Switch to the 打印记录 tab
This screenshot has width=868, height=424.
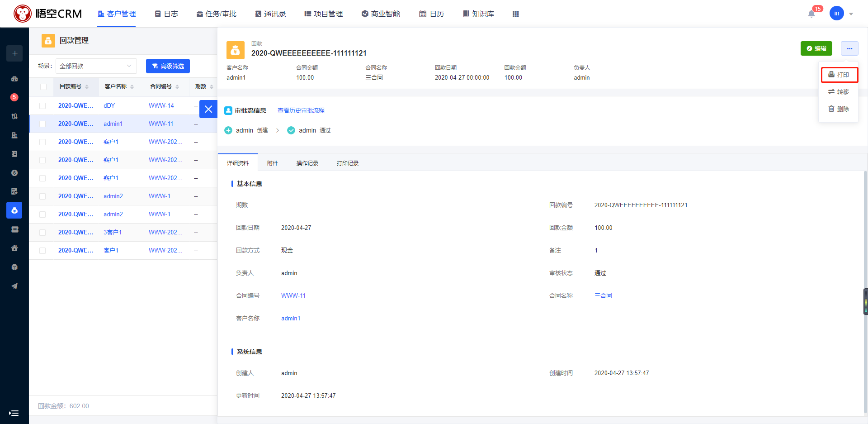[x=348, y=163]
